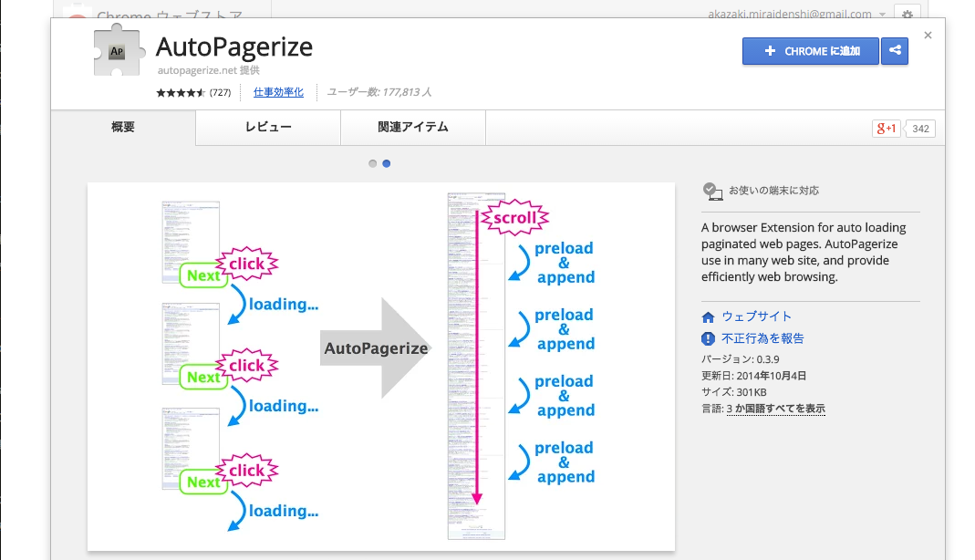This screenshot has height=560, width=975.
Task: Click the share icon button
Action: click(895, 51)
